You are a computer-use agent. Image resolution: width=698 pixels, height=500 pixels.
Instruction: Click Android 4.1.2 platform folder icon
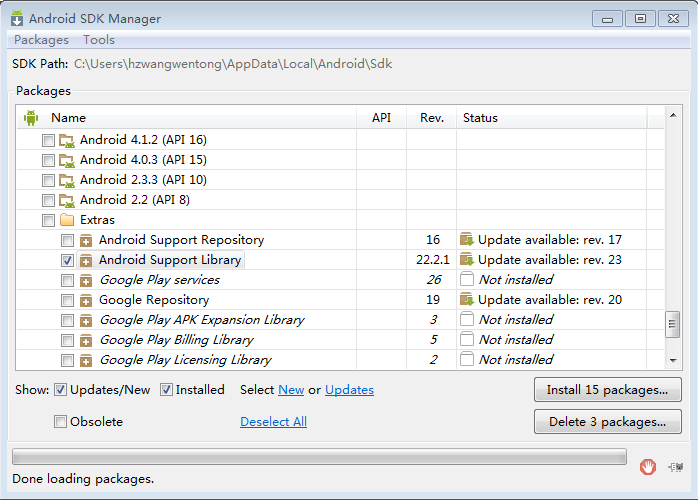[x=67, y=140]
